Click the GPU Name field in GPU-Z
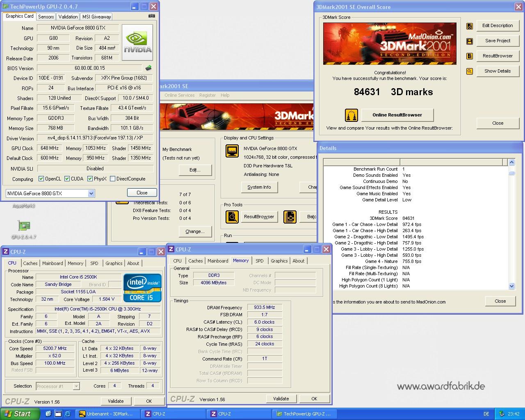 (x=78, y=28)
